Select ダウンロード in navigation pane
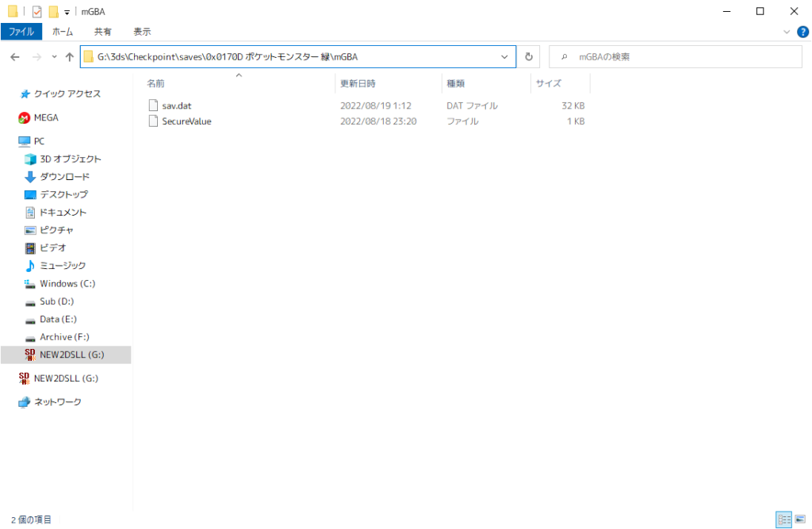812x529 pixels. coord(65,177)
